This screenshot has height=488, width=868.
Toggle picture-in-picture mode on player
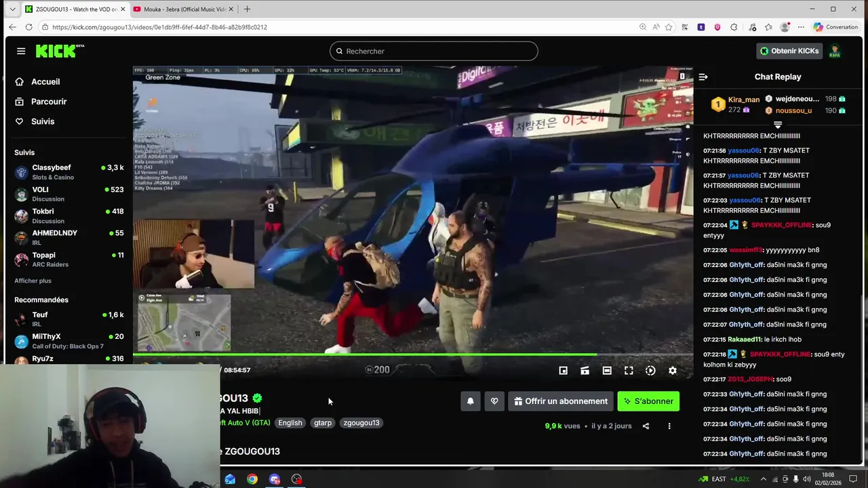[563, 370]
